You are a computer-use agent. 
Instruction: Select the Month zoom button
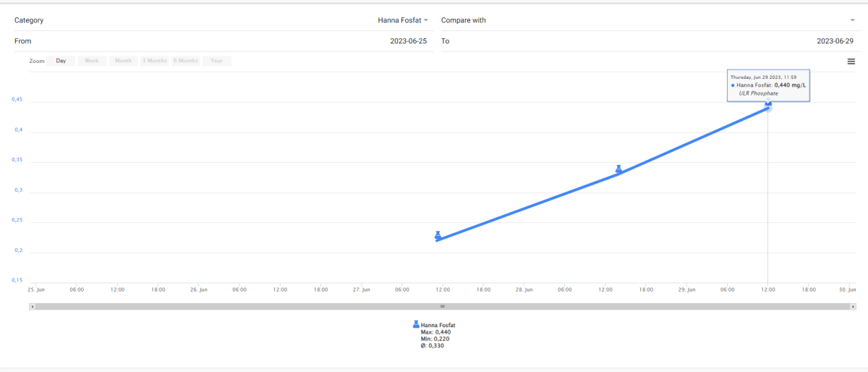coord(123,61)
